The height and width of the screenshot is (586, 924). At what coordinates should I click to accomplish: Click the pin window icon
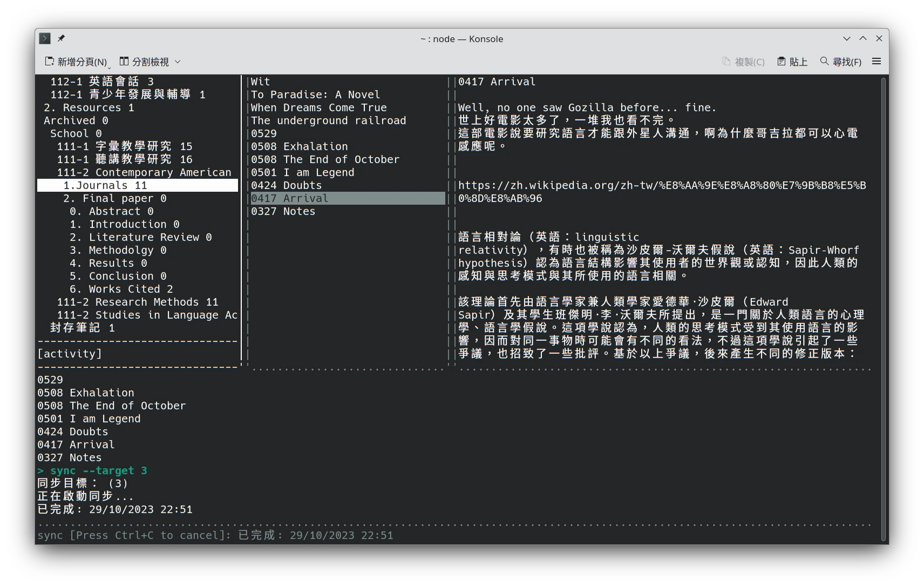[x=61, y=38]
